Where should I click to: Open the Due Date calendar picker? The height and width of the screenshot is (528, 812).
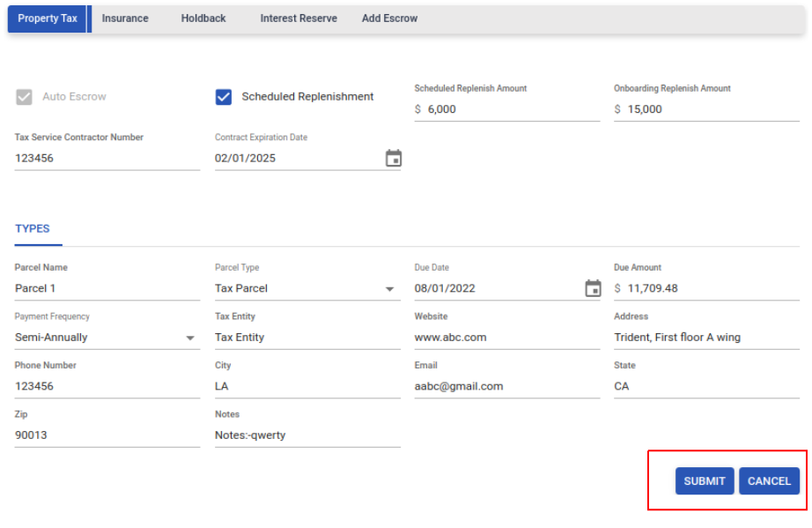593,288
